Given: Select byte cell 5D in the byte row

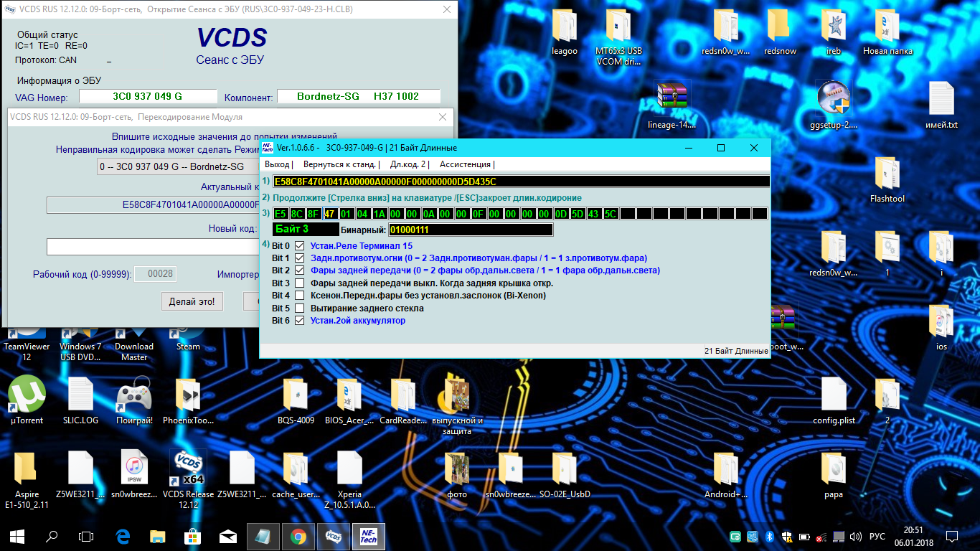Looking at the screenshot, I should pos(578,214).
